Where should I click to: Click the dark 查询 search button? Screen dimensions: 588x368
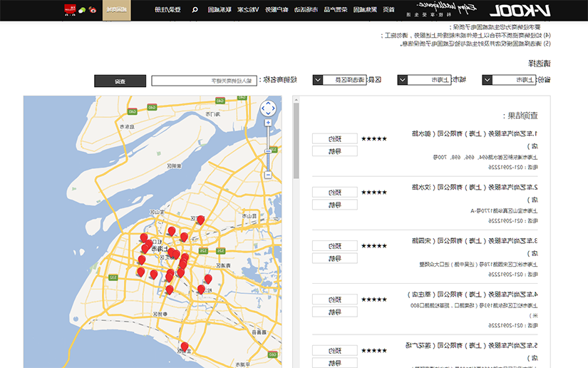[120, 81]
